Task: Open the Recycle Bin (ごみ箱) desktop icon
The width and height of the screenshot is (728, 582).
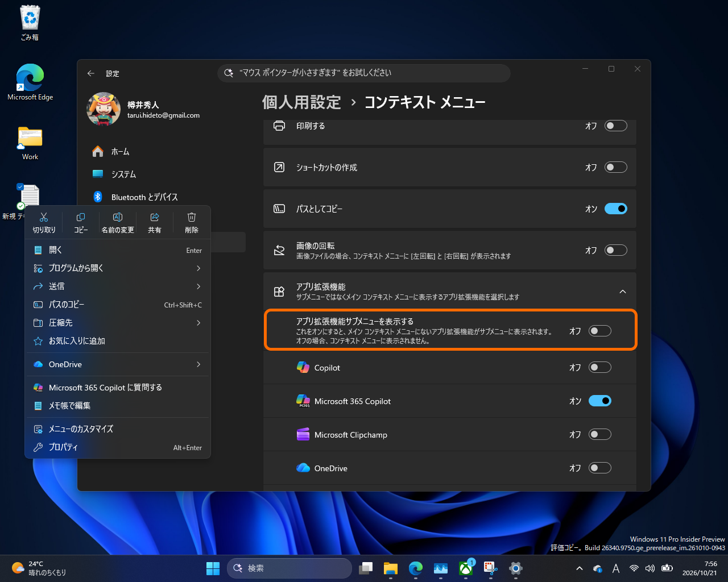Action: point(30,23)
